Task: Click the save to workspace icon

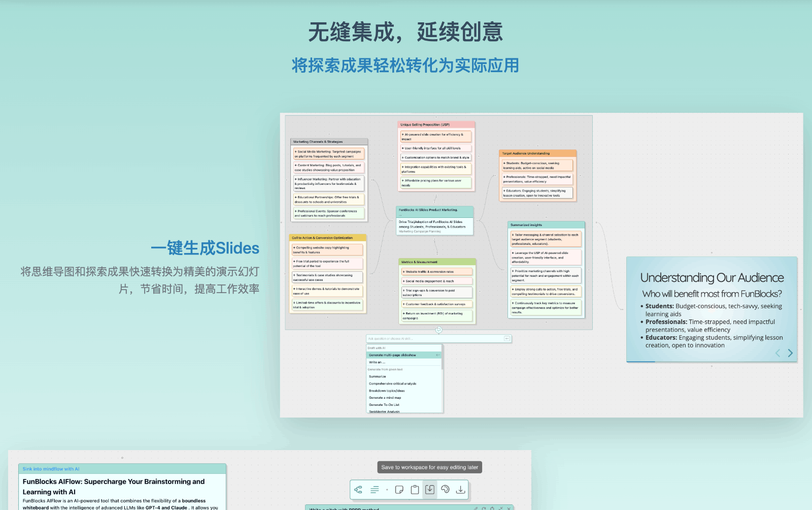Action: (430, 490)
